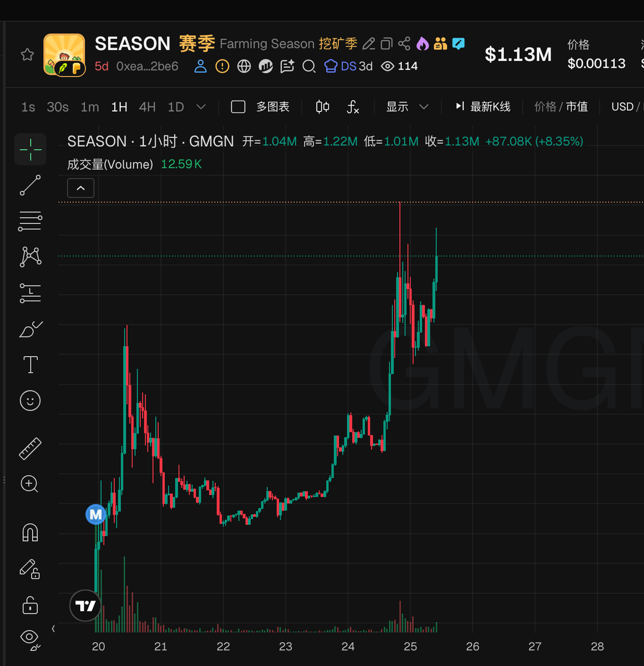Select USD currency option
644x666 pixels.
click(x=622, y=107)
